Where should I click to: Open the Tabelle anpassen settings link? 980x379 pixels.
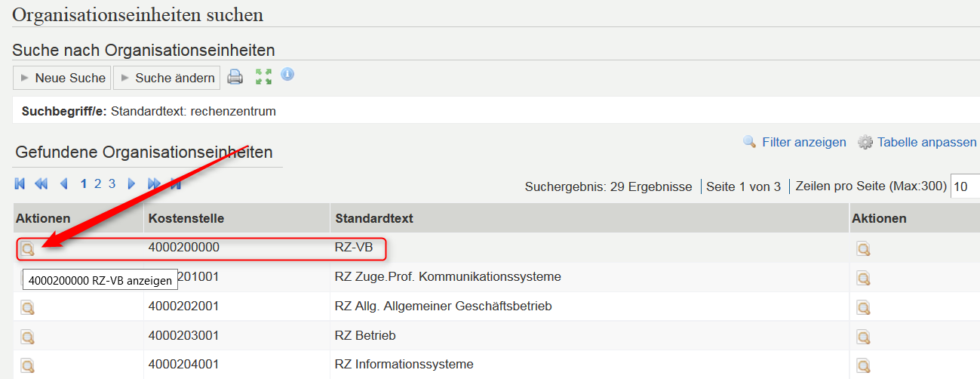click(x=926, y=142)
